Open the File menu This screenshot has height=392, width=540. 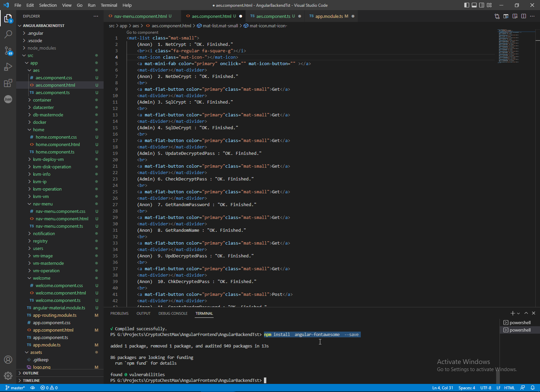pos(18,5)
